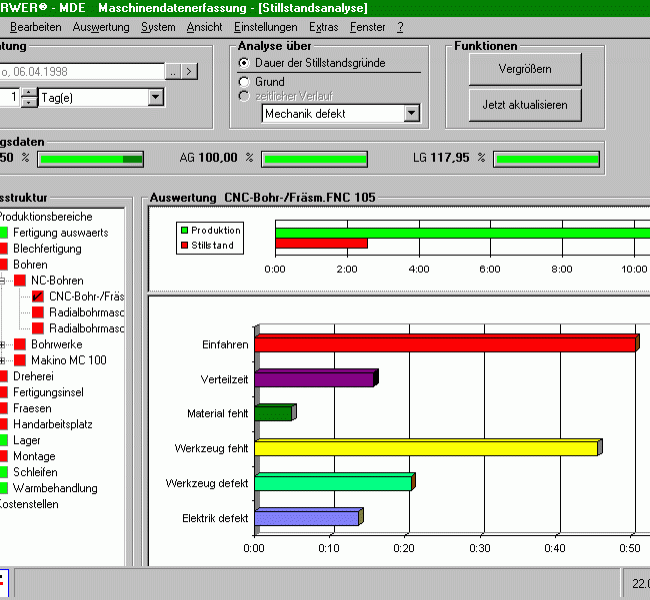This screenshot has height=600, width=650.
Task: Open the question mark help menu
Action: tap(400, 27)
